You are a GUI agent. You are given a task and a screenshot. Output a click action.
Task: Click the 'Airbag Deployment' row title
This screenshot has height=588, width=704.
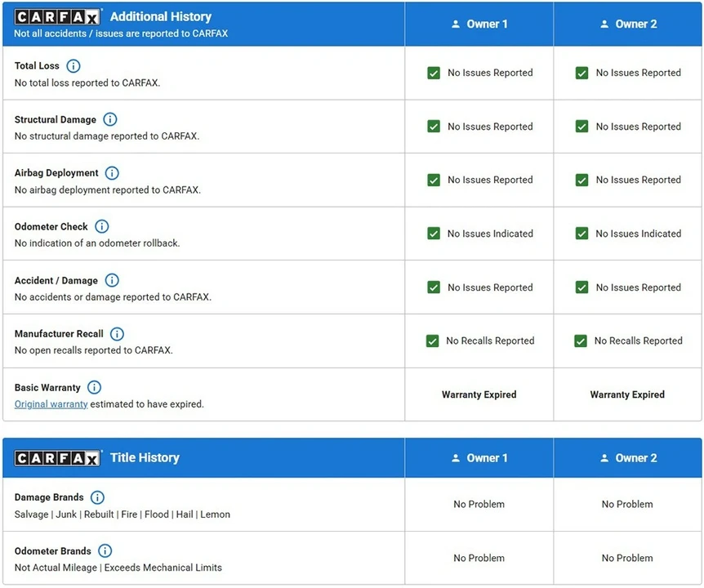coord(56,173)
